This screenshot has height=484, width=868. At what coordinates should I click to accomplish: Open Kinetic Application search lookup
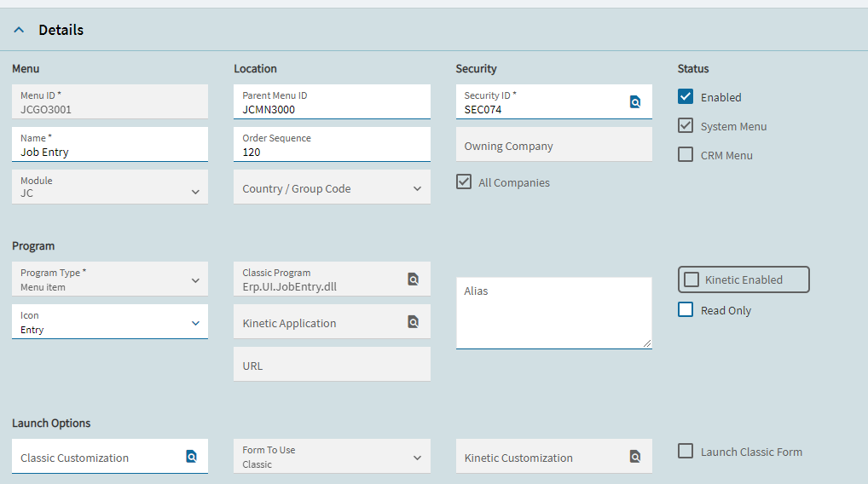click(x=413, y=322)
